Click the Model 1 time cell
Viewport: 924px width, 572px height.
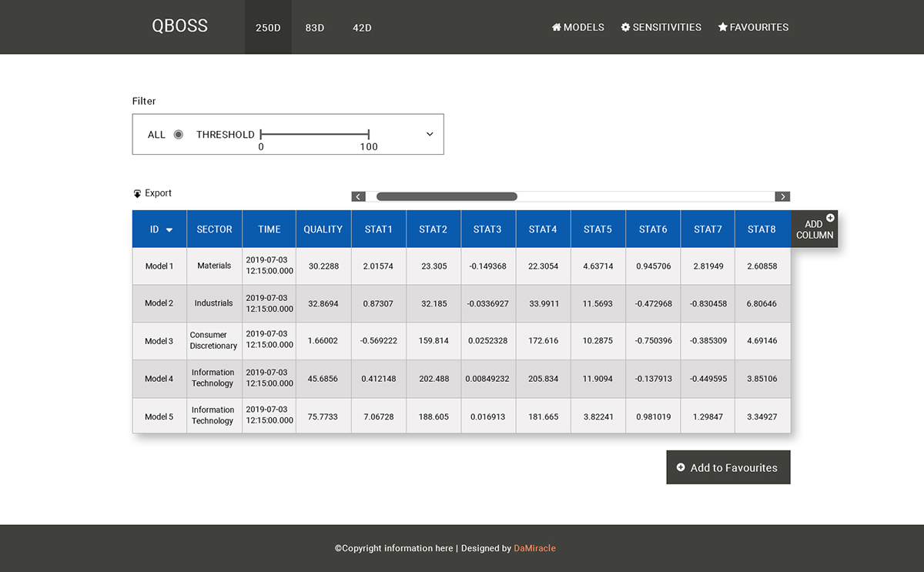click(269, 266)
